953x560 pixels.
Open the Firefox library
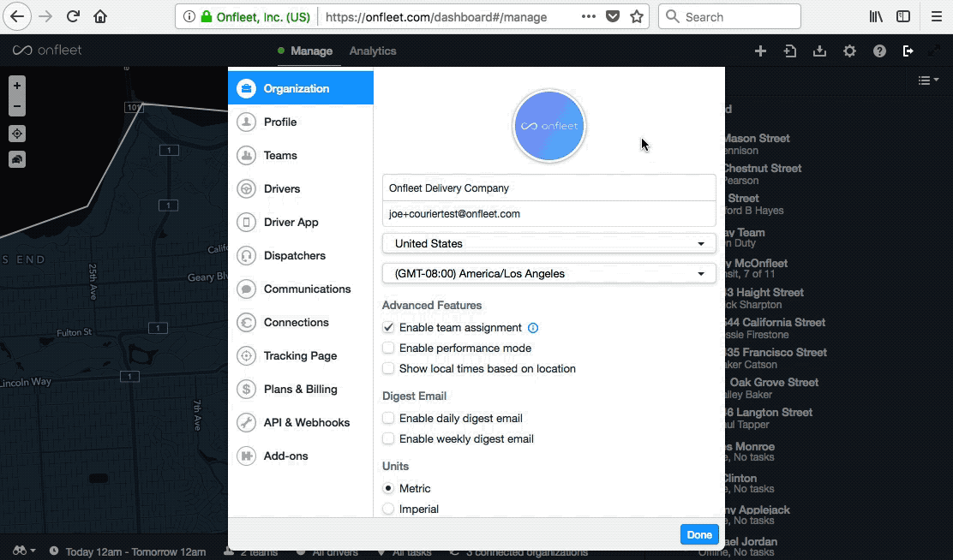876,16
